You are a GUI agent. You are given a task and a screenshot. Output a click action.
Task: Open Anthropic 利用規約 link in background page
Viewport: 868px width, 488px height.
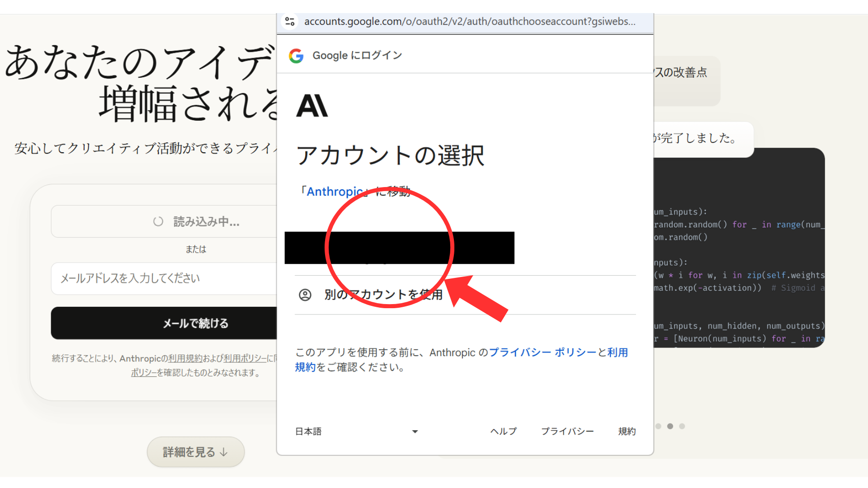coord(185,358)
